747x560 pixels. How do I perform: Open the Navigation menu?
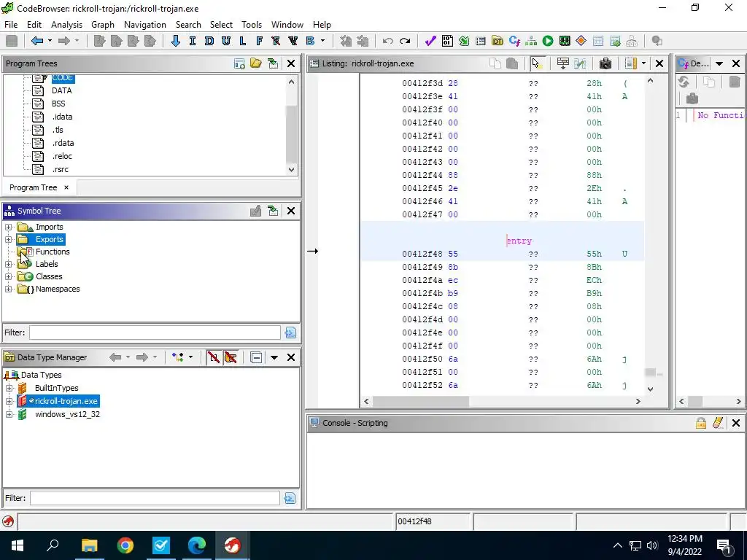tap(145, 25)
